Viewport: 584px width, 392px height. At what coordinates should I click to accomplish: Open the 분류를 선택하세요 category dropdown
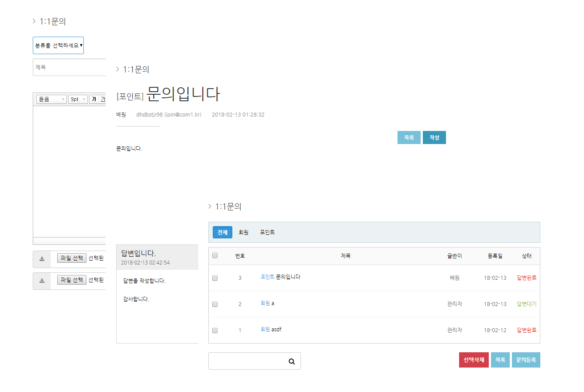58,45
